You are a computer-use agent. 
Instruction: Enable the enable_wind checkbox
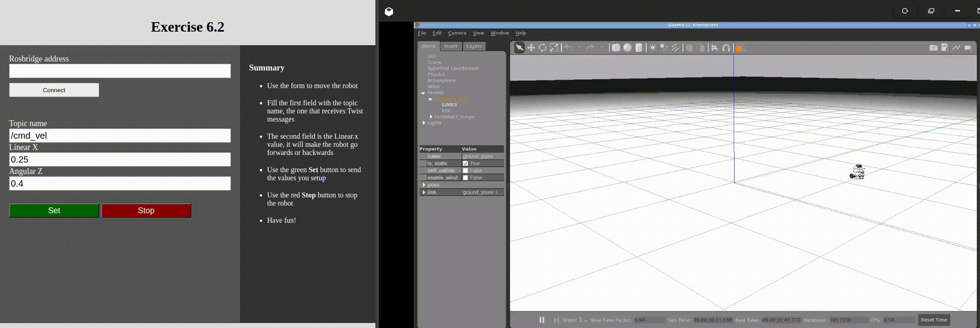tap(465, 178)
